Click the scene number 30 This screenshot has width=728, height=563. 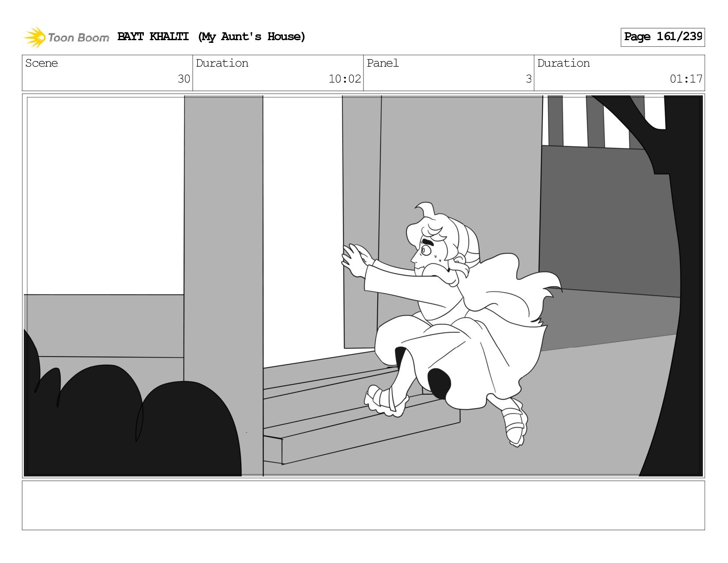click(184, 79)
